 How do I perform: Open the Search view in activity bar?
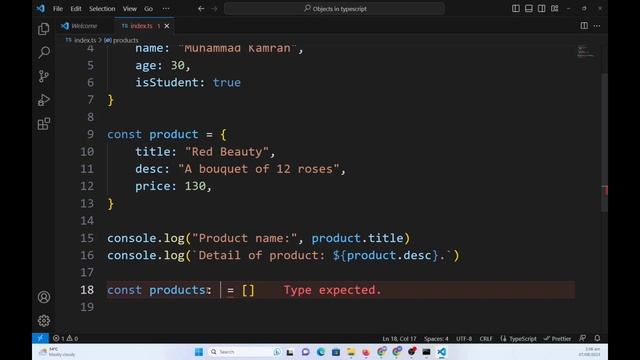tap(44, 52)
